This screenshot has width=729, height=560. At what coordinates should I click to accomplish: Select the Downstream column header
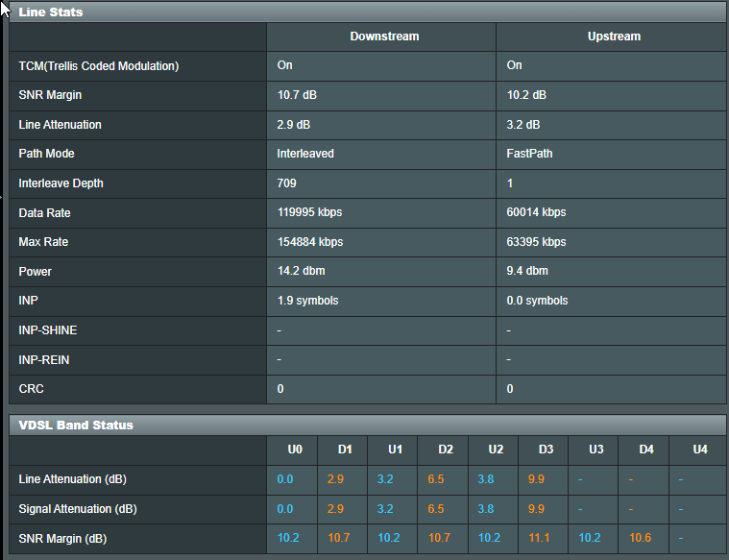coord(384,37)
